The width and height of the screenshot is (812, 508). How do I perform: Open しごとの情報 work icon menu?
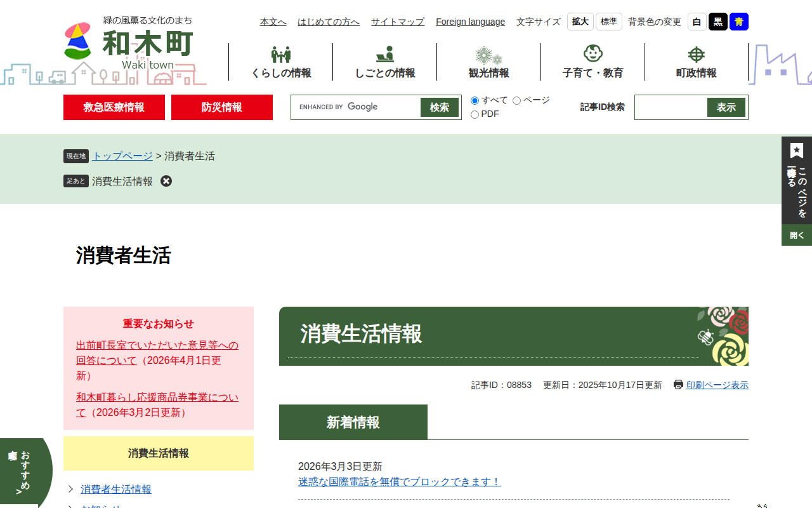[384, 55]
